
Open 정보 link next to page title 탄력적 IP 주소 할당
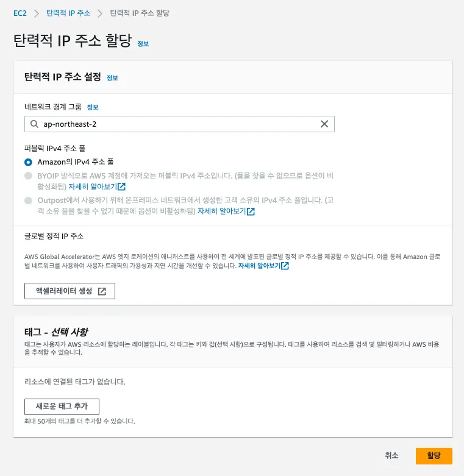pyautogui.click(x=143, y=44)
